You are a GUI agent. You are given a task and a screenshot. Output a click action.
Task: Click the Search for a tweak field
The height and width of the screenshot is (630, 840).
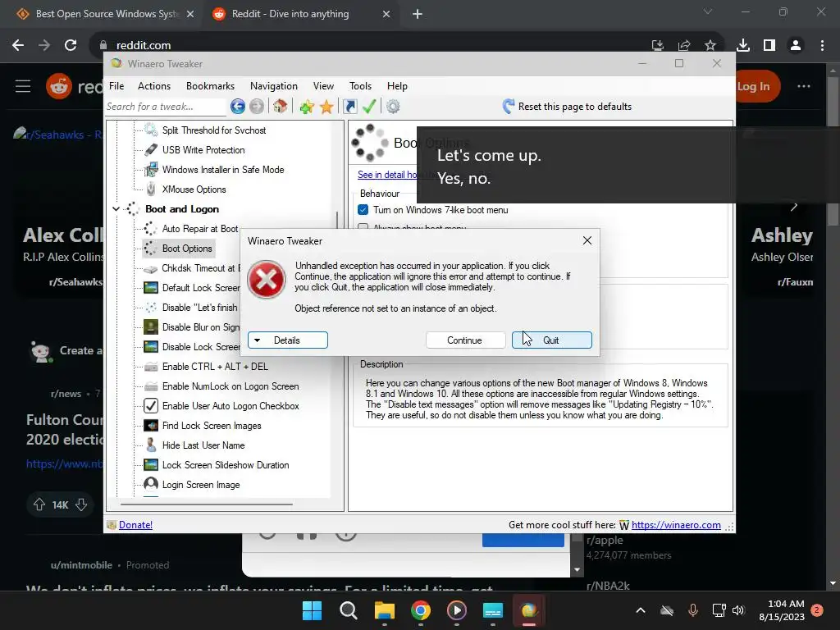166,107
